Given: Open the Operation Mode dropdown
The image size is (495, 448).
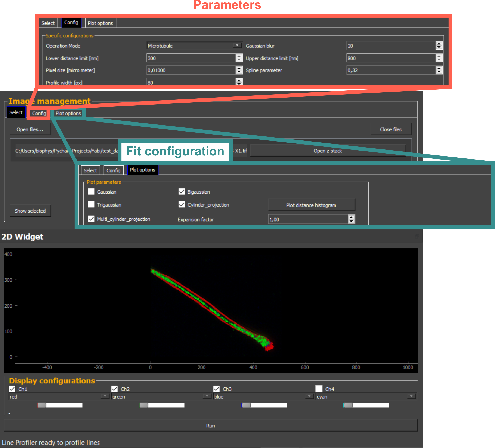Looking at the screenshot, I should click(236, 45).
